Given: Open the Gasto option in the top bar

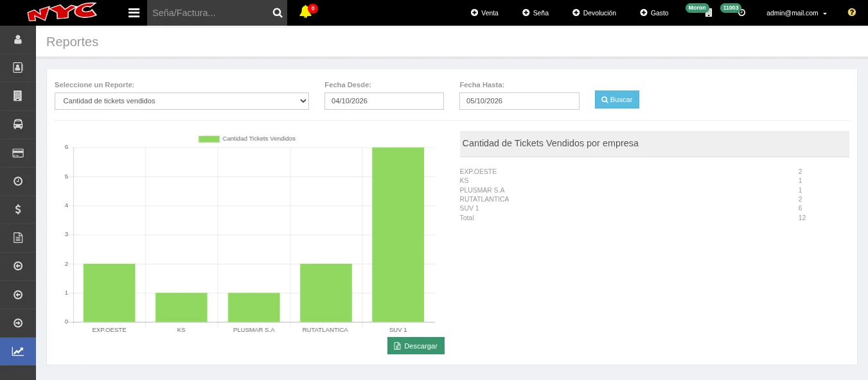Looking at the screenshot, I should [x=654, y=13].
